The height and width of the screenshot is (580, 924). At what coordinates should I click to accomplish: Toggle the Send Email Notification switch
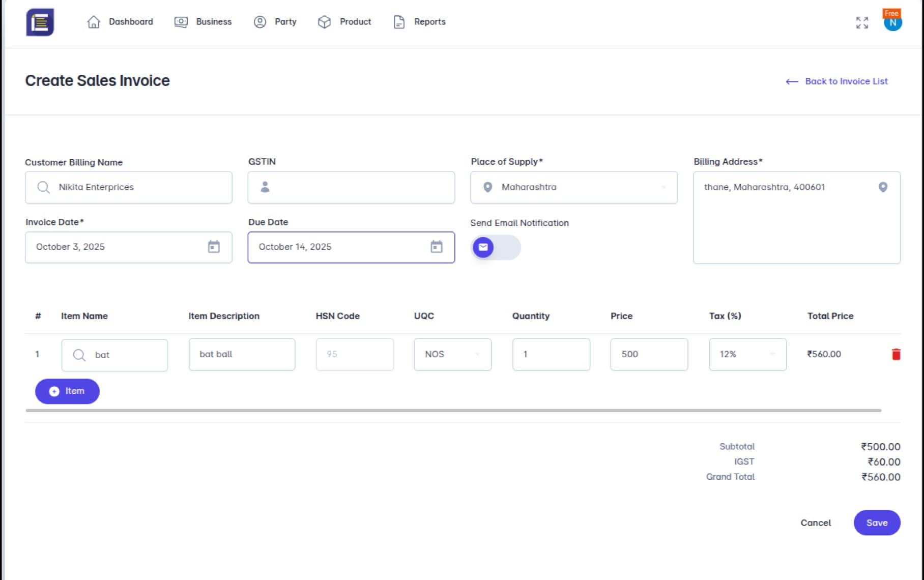click(496, 248)
